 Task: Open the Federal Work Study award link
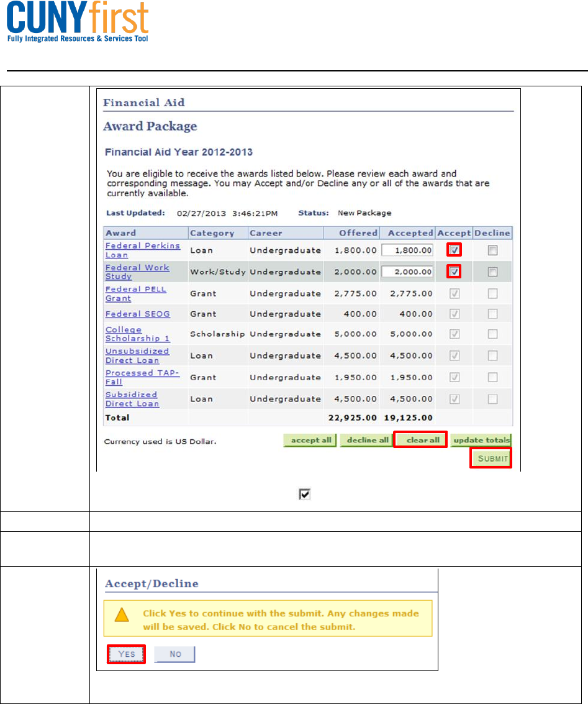137,272
